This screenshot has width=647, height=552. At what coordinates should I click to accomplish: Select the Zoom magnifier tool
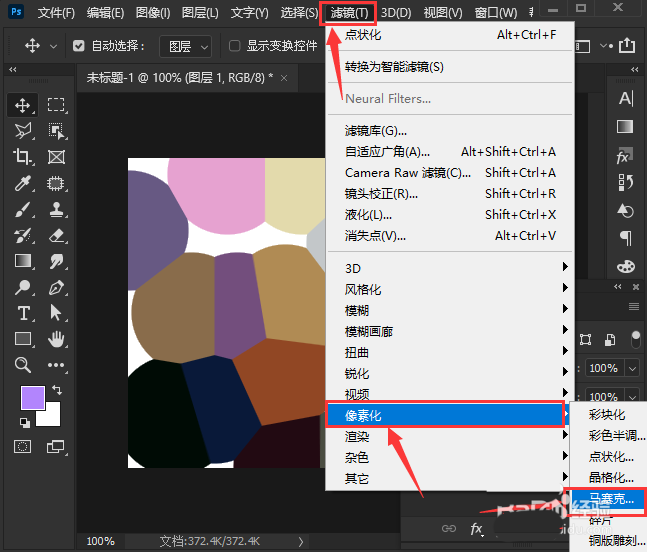click(23, 365)
